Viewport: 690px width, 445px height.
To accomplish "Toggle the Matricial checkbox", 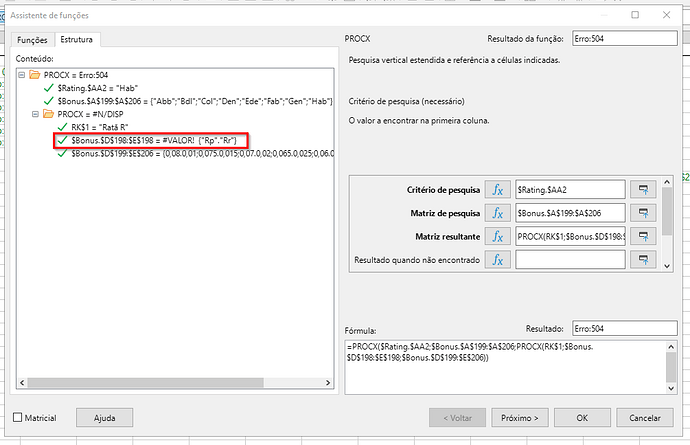I will (x=18, y=417).
